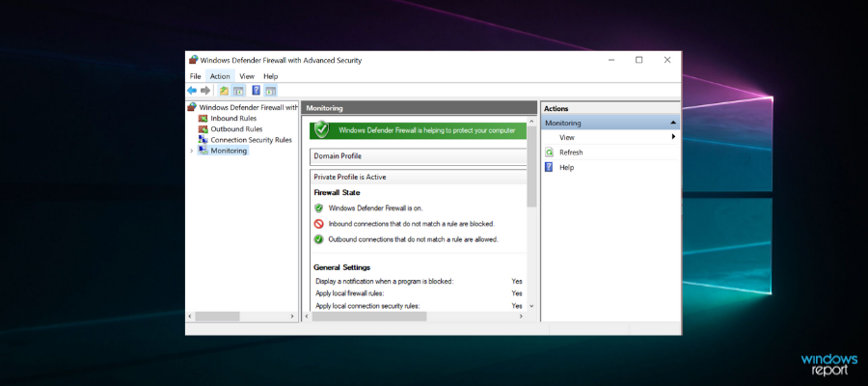Click the green check icon for outbound connections
Image resolution: width=868 pixels, height=386 pixels.
319,239
